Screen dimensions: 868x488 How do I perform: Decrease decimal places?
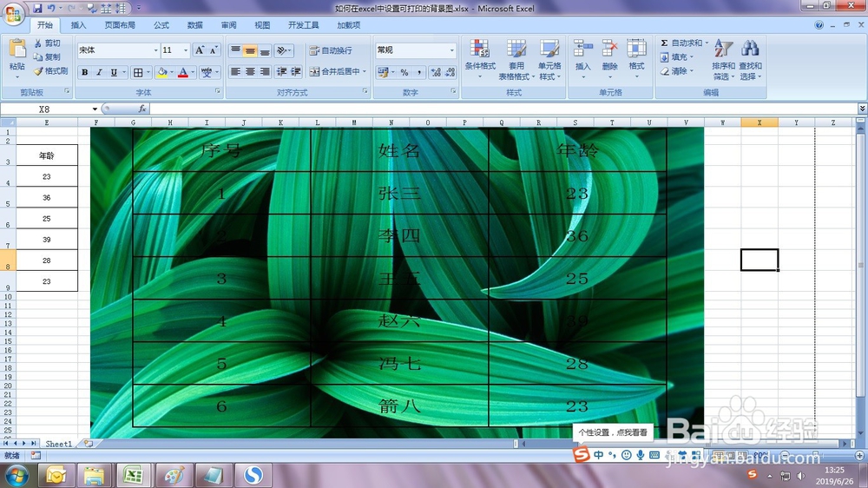[450, 72]
